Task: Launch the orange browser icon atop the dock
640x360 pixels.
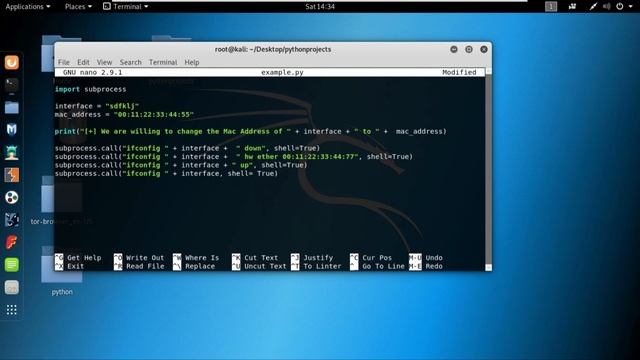Action: coord(11,62)
